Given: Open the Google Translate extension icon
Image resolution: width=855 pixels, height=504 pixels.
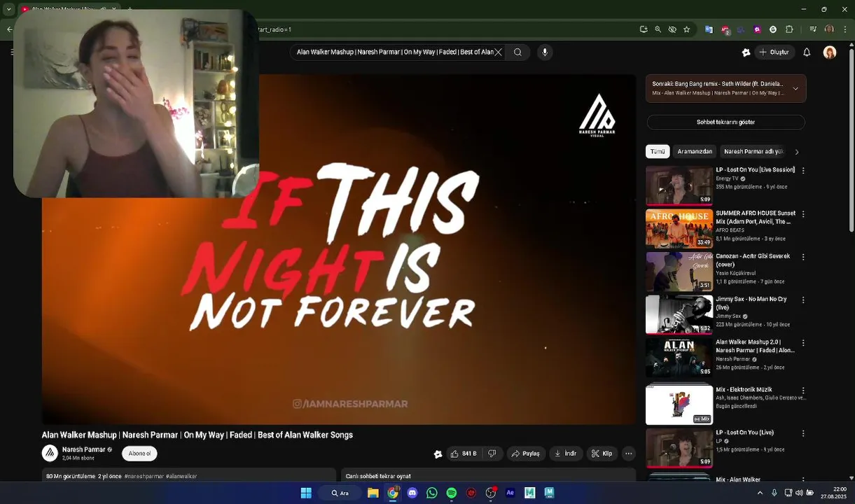Looking at the screenshot, I should click(709, 29).
